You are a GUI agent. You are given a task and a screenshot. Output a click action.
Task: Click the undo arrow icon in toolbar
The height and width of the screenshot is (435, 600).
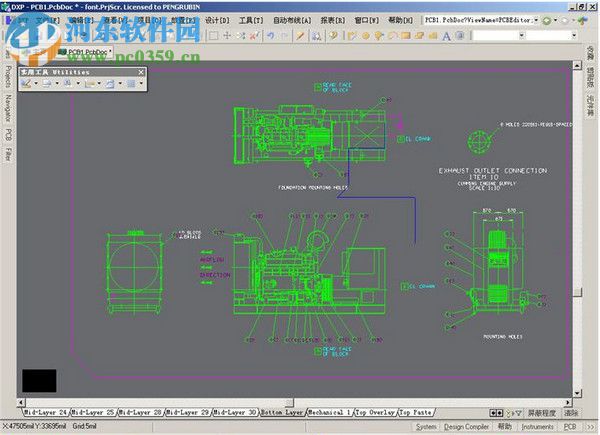pos(270,36)
